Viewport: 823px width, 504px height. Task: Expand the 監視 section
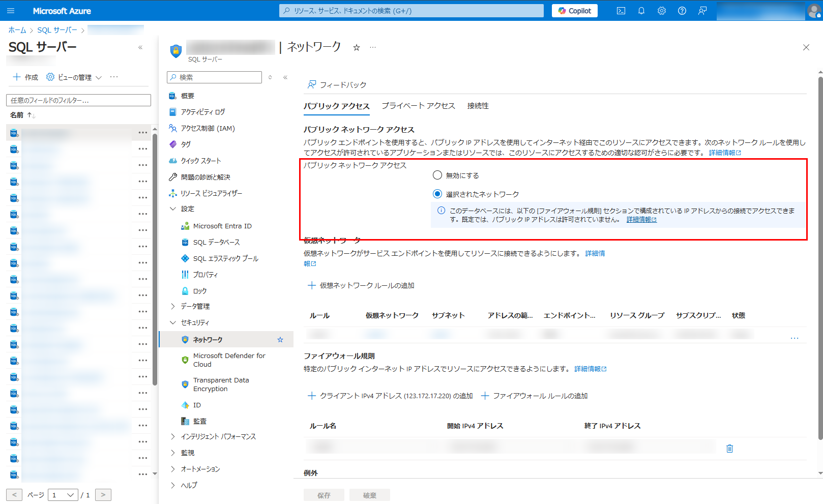(x=173, y=453)
